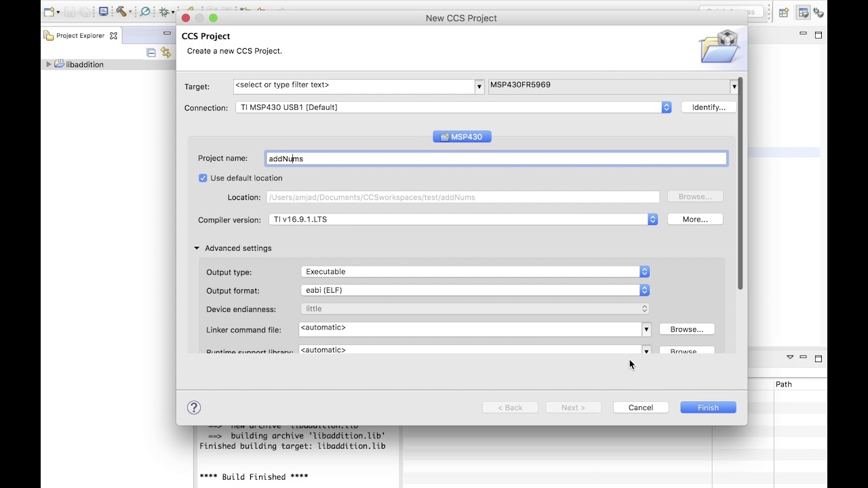Select the libaddition project in the tree

point(85,64)
